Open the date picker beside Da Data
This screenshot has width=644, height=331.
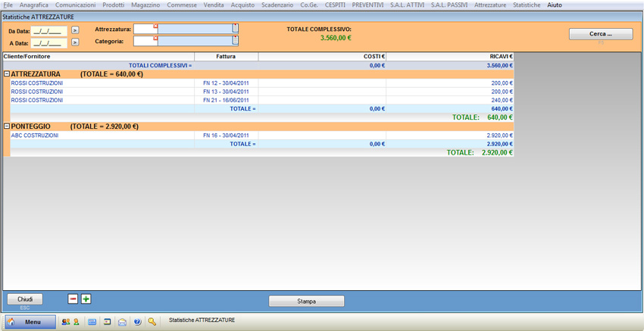(75, 31)
